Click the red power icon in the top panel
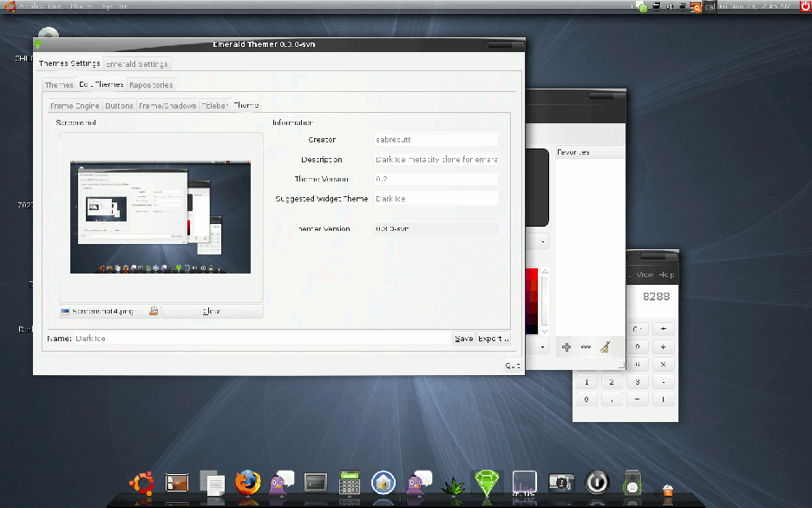This screenshot has width=812, height=508. (805, 6)
